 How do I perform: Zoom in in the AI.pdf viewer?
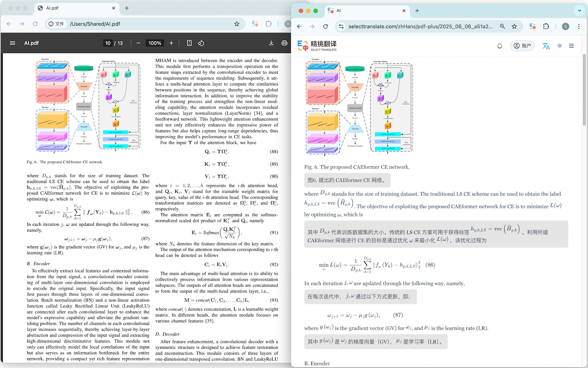click(x=171, y=43)
